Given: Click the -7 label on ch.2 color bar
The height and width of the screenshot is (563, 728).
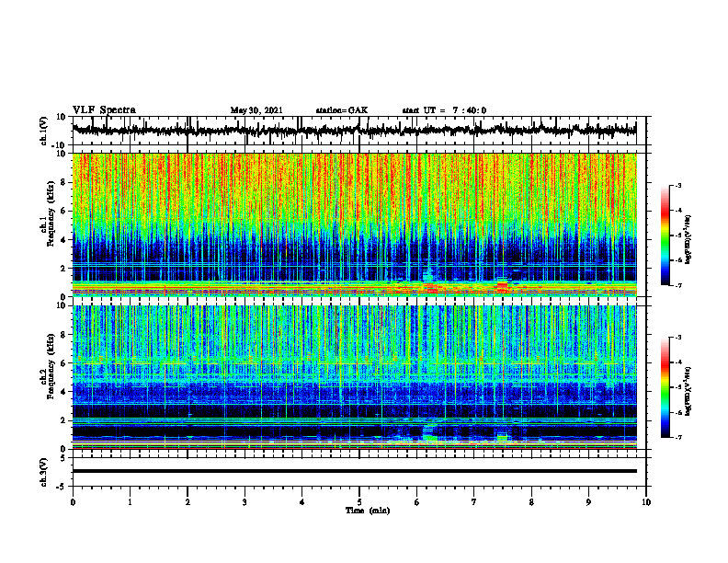Looking at the screenshot, I should coord(677,437).
